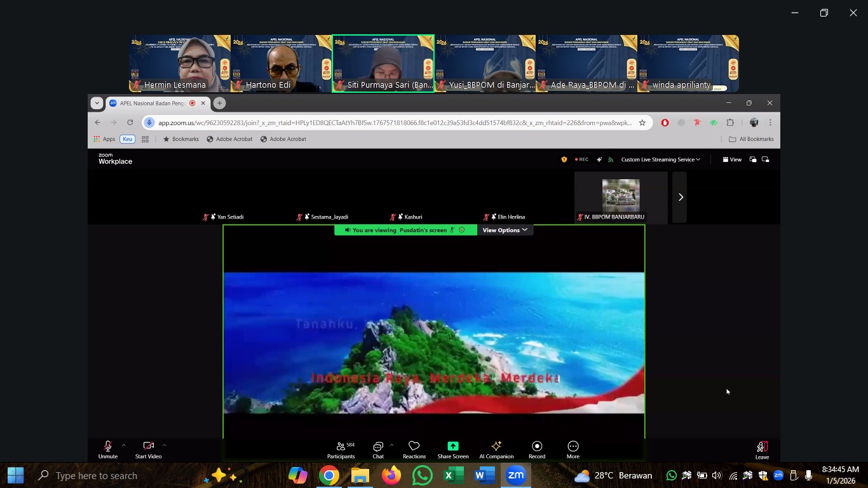Open the Reactions heart icon
This screenshot has width=868, height=488.
[x=414, y=446]
